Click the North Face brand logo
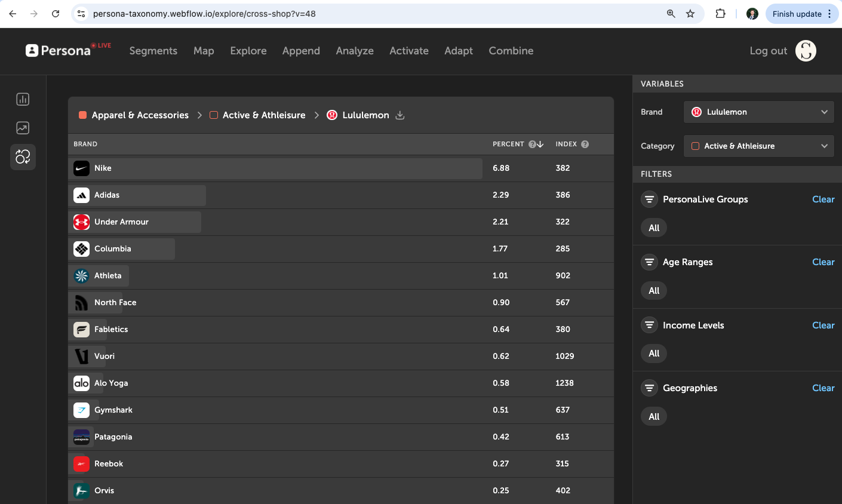This screenshot has height=504, width=842. click(82, 303)
